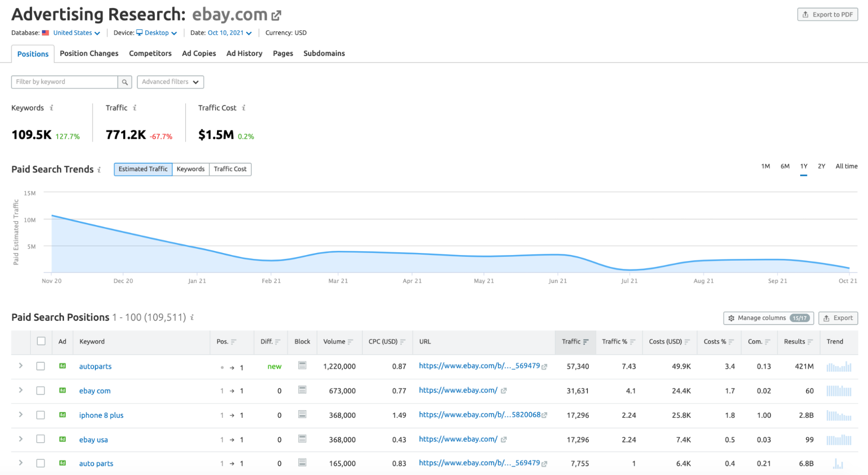Viewport: 868px width, 475px height.
Task: Click the keyword filter search magnifier icon
Action: pyautogui.click(x=125, y=82)
